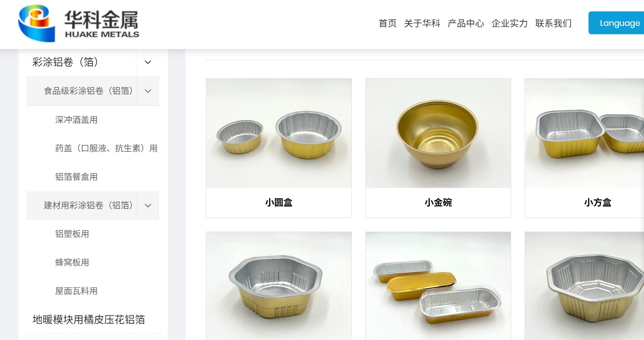Image resolution: width=644 pixels, height=340 pixels.
Task: Click the Huake Metals logo
Action: [79, 24]
